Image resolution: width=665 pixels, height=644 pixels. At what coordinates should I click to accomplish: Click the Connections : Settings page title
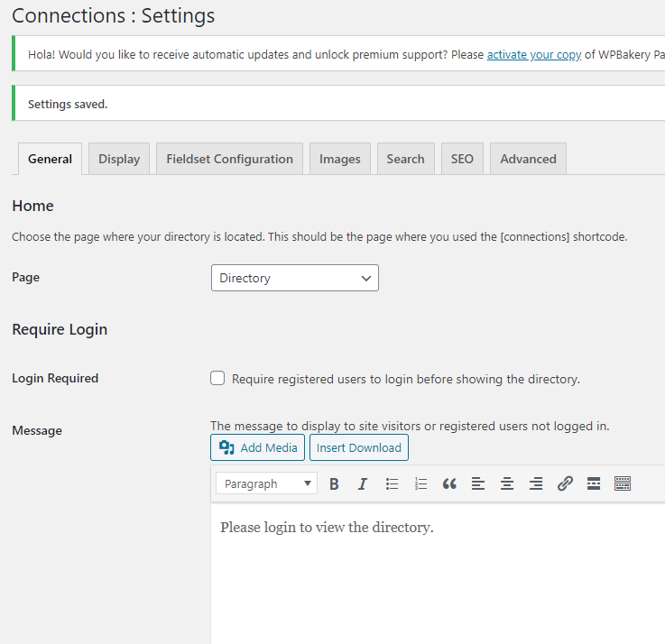tap(113, 15)
